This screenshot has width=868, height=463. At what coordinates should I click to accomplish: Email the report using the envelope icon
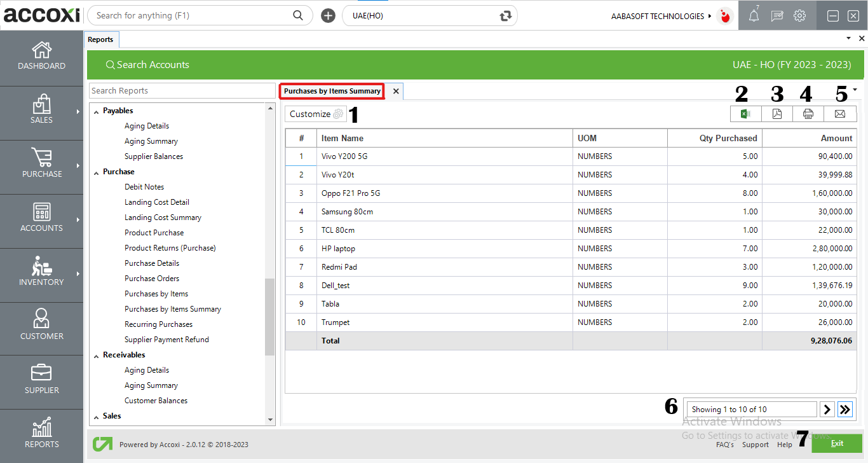coord(840,114)
